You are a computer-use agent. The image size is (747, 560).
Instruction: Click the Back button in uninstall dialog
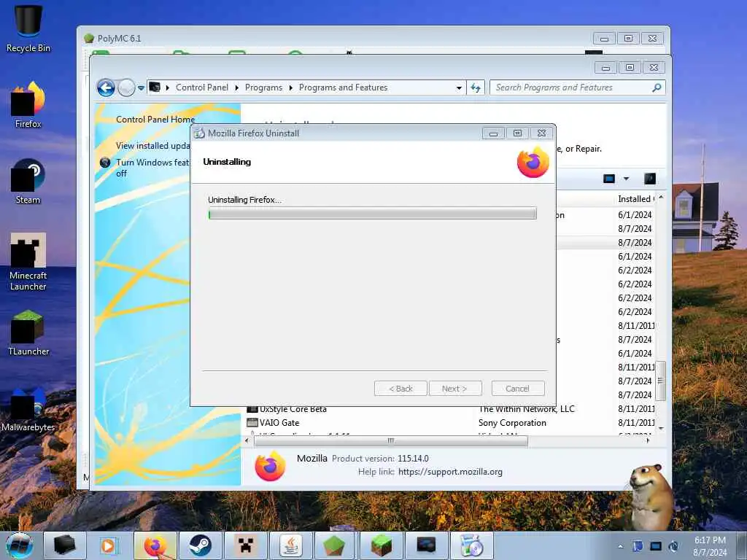click(x=400, y=389)
